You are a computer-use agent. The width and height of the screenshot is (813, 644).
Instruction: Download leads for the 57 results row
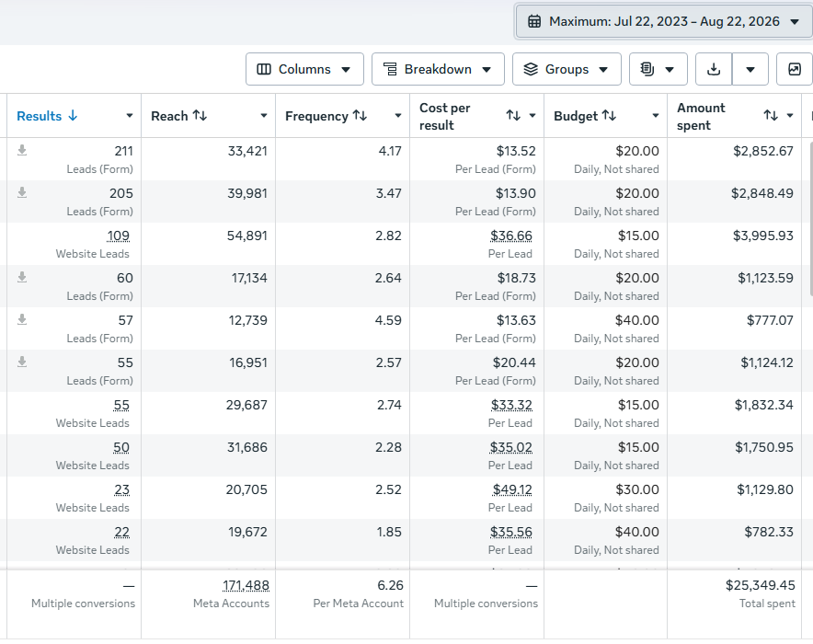click(22, 319)
